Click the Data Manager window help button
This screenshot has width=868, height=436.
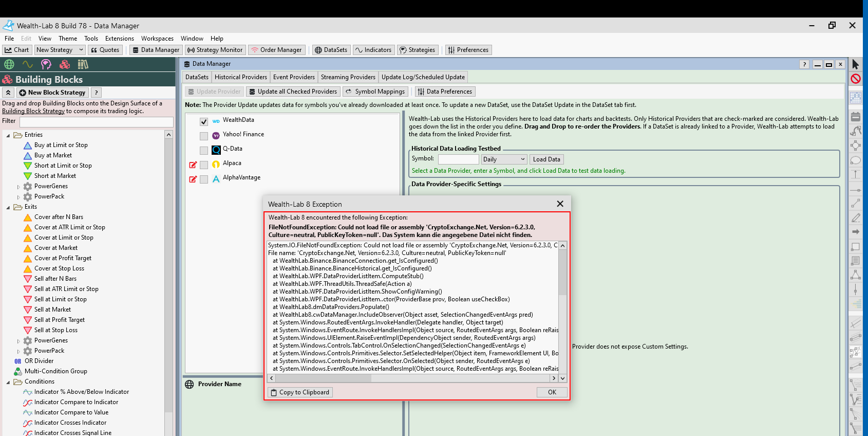pos(804,64)
